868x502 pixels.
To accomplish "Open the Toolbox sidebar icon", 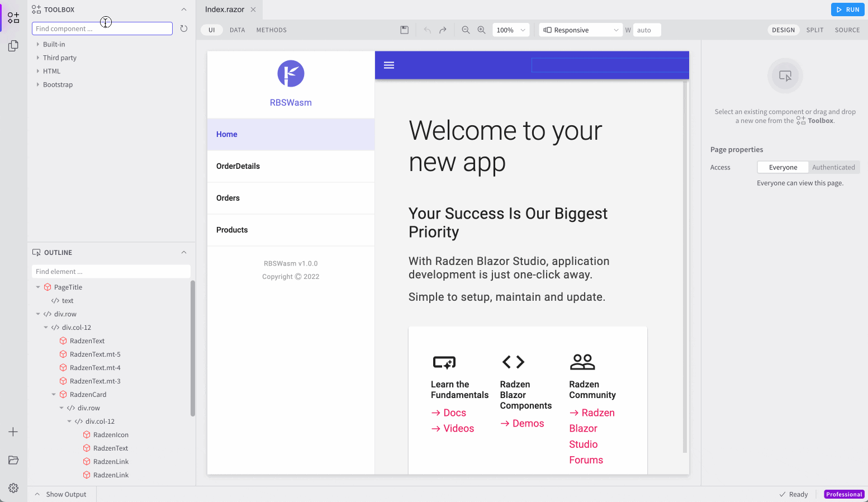I will (x=13, y=17).
